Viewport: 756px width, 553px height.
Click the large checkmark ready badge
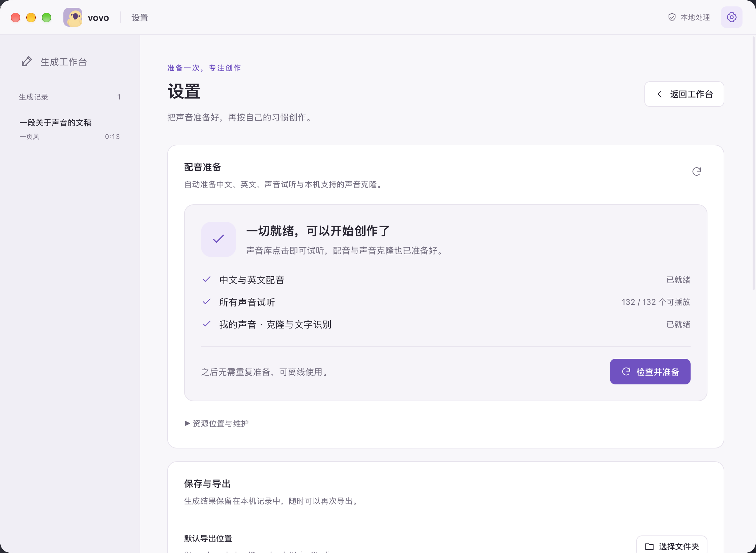click(219, 239)
